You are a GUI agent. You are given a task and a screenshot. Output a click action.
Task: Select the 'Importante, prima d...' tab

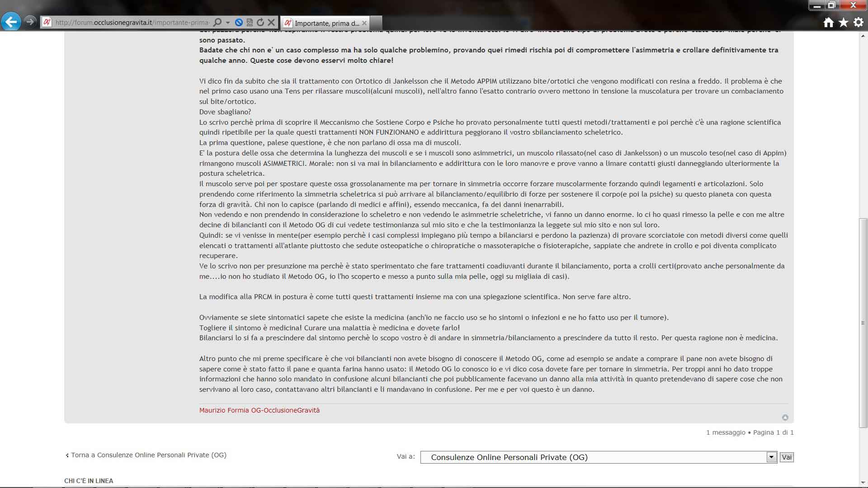325,23
